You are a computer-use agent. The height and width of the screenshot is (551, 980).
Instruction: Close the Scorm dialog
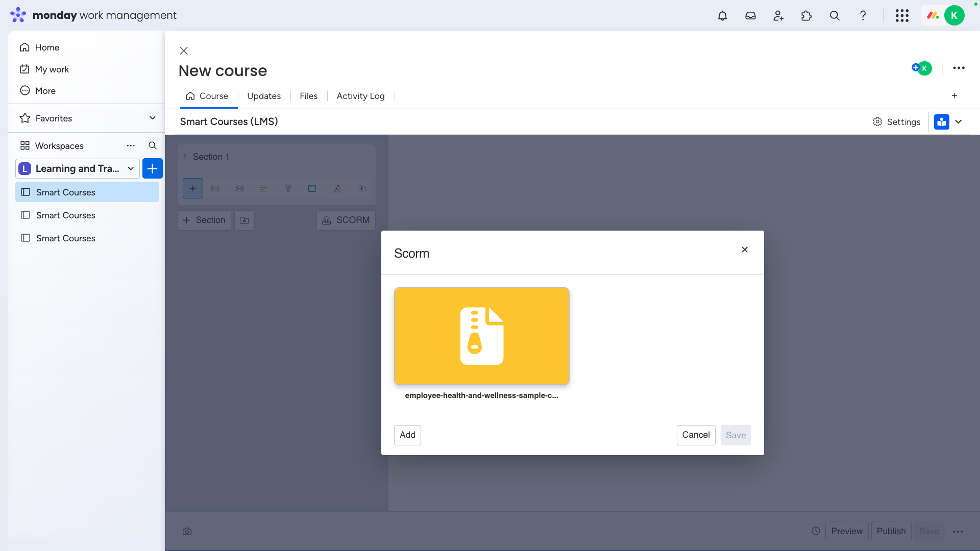[x=745, y=249]
